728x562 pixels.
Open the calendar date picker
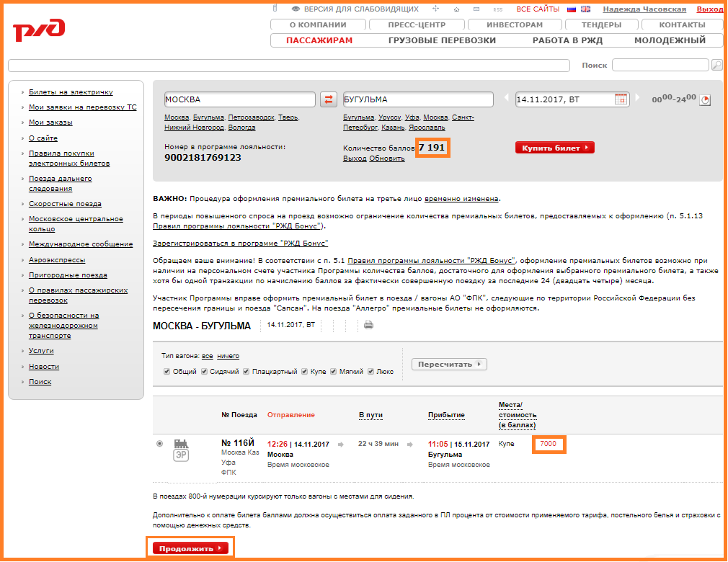click(x=621, y=99)
